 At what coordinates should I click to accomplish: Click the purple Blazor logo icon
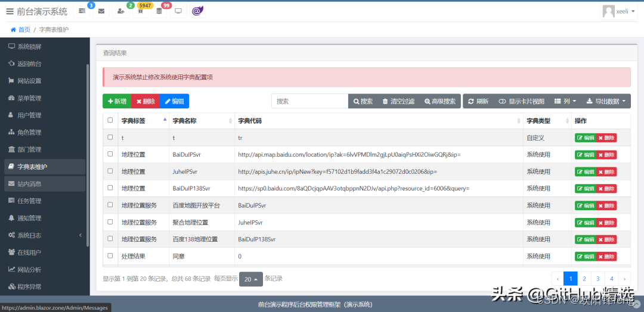197,11
